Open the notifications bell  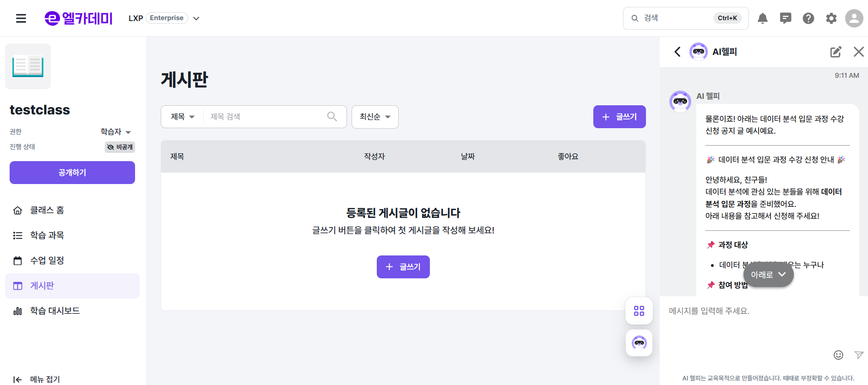tap(762, 18)
